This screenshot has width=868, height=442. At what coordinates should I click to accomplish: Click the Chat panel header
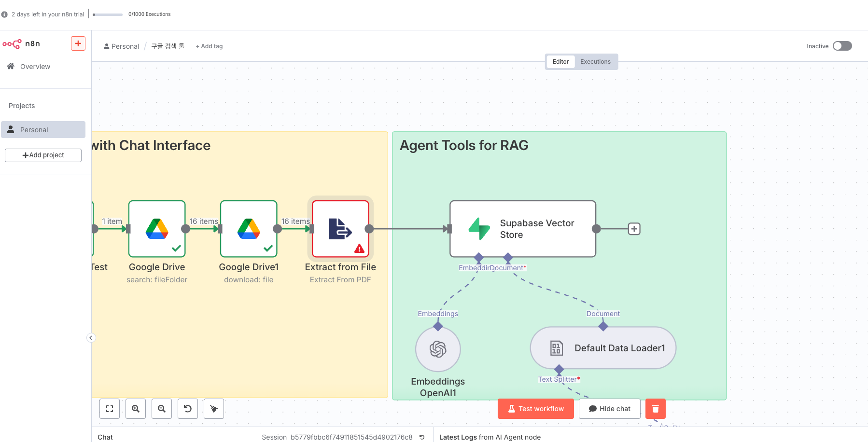click(x=105, y=437)
